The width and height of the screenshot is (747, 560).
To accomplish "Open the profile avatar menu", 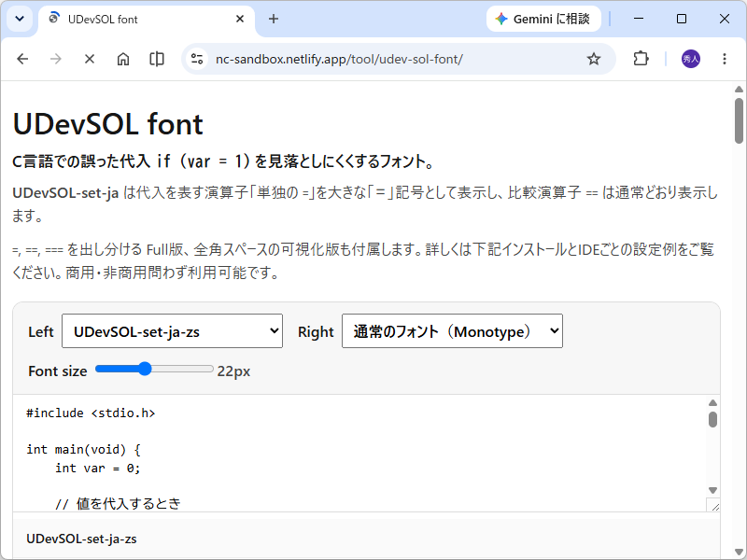I will pyautogui.click(x=691, y=59).
